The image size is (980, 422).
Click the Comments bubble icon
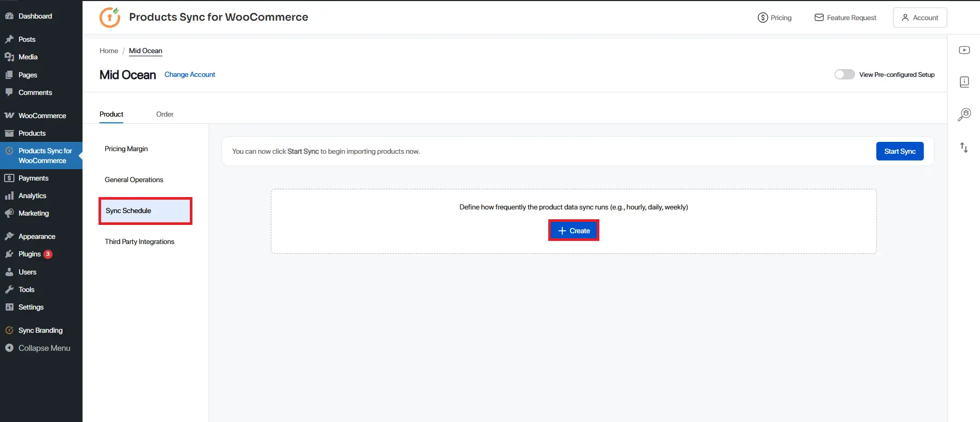(x=9, y=92)
